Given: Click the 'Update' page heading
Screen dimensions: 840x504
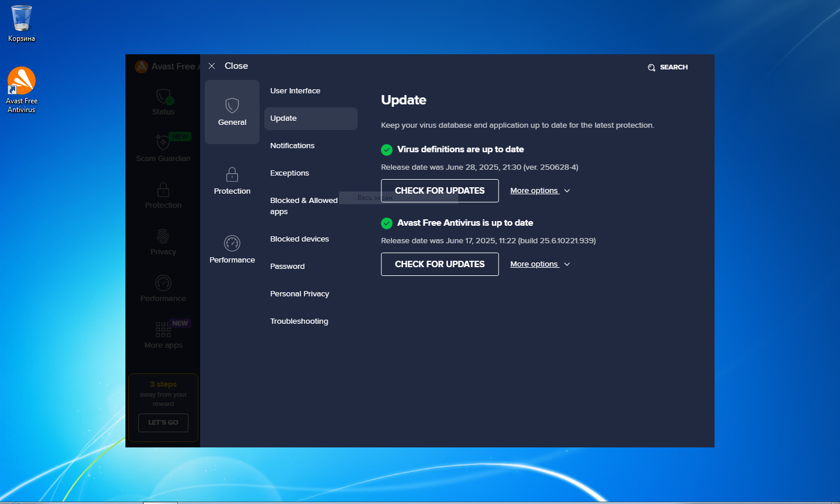Looking at the screenshot, I should pyautogui.click(x=404, y=100).
